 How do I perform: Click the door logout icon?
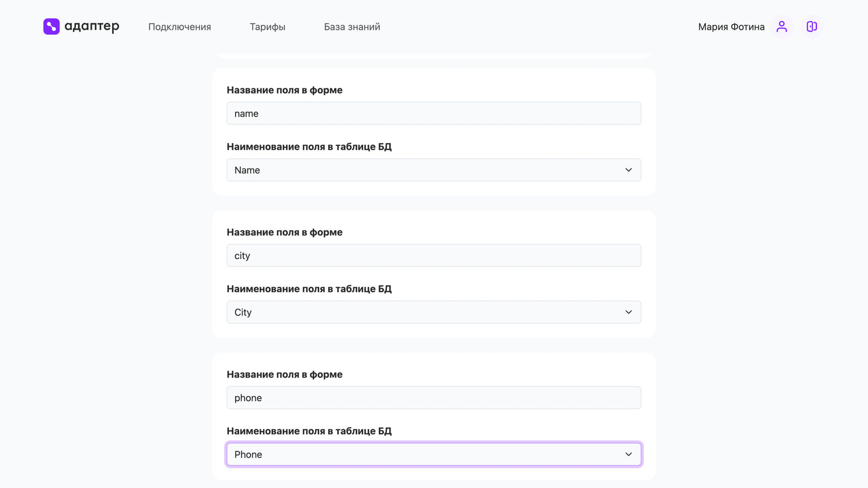point(812,26)
